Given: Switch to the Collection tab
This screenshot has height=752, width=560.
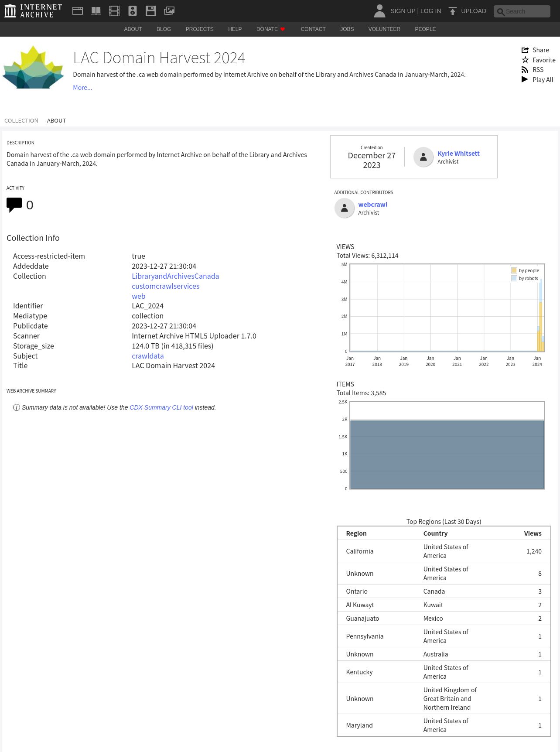Looking at the screenshot, I should (21, 121).
